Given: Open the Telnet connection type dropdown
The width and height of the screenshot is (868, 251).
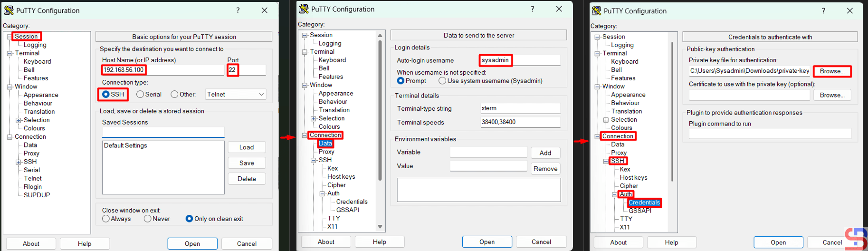Looking at the screenshot, I should tap(236, 95).
